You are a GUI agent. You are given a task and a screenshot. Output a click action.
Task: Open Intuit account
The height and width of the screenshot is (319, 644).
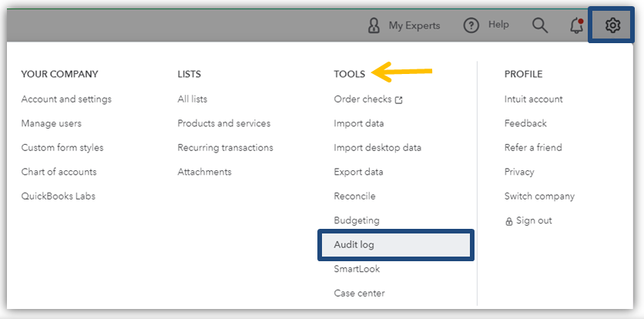click(534, 99)
